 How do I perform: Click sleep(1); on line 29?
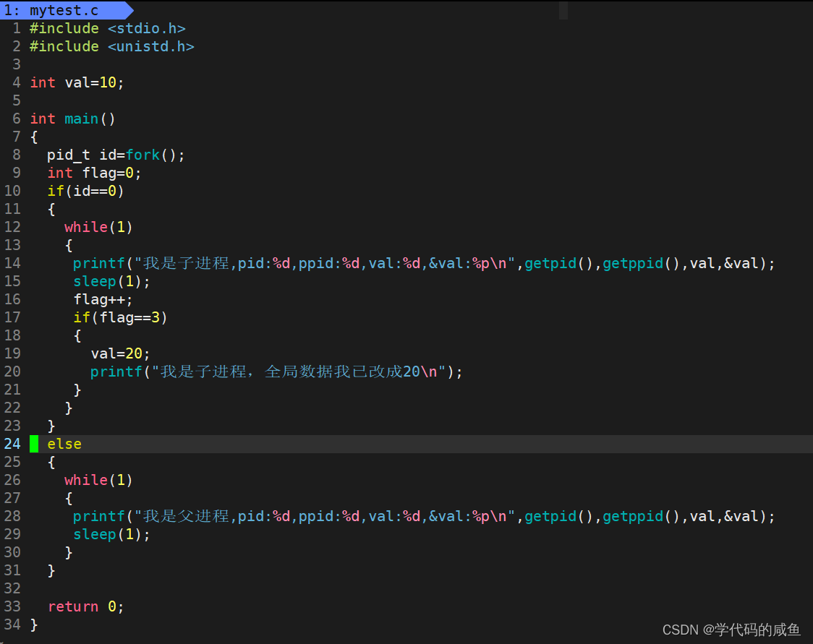click(x=111, y=535)
